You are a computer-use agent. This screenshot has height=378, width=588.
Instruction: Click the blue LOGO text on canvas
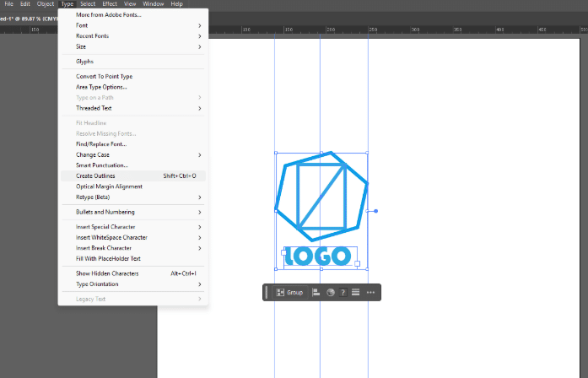click(318, 256)
